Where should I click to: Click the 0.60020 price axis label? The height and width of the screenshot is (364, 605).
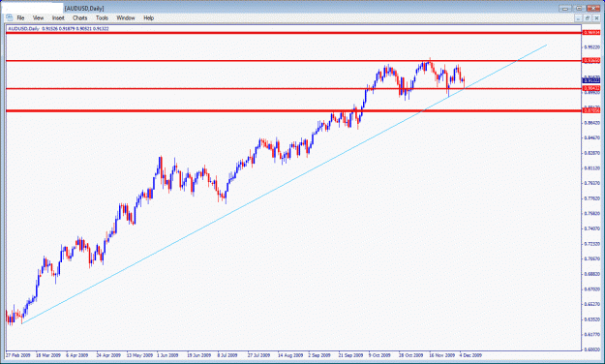pyautogui.click(x=592, y=349)
